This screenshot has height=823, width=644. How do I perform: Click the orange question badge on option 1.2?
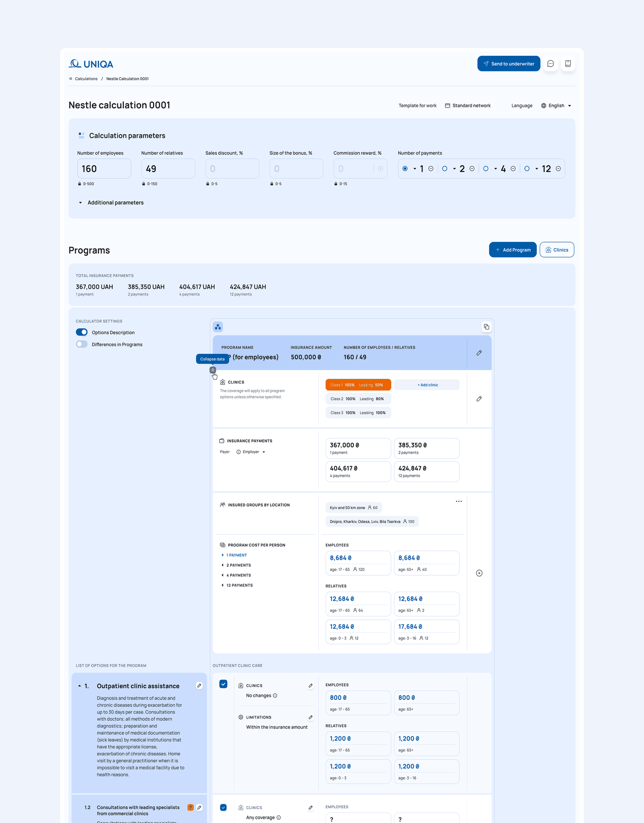click(190, 808)
